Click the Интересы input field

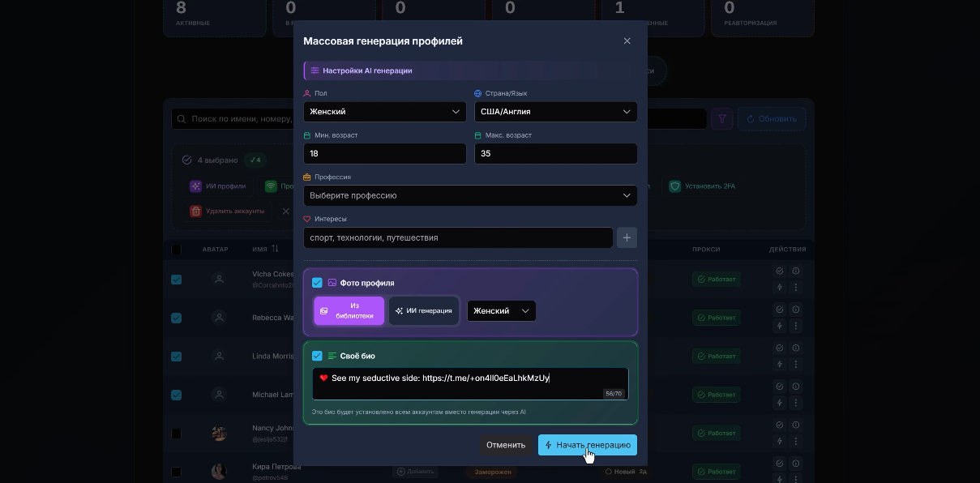point(458,237)
